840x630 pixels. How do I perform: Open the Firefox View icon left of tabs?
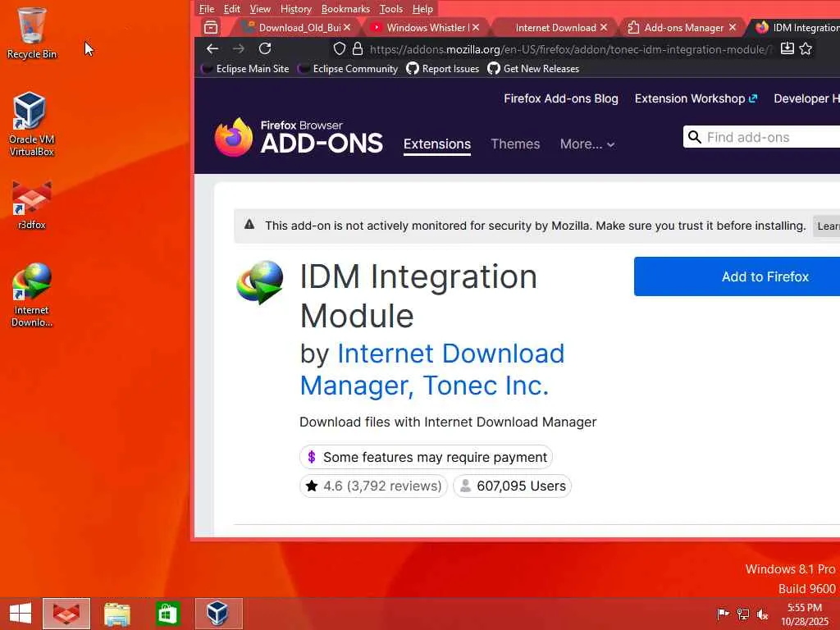(x=211, y=27)
